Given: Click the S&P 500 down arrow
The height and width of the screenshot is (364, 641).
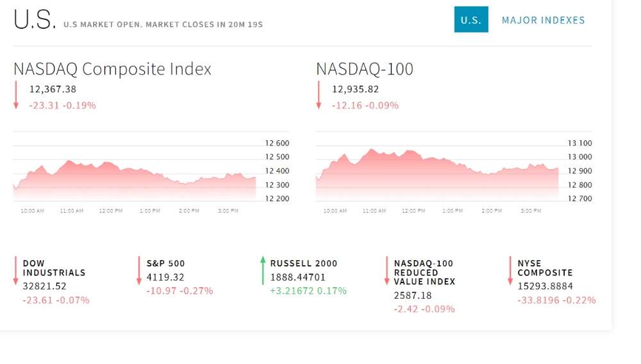Looking at the screenshot, I should coord(139,270).
